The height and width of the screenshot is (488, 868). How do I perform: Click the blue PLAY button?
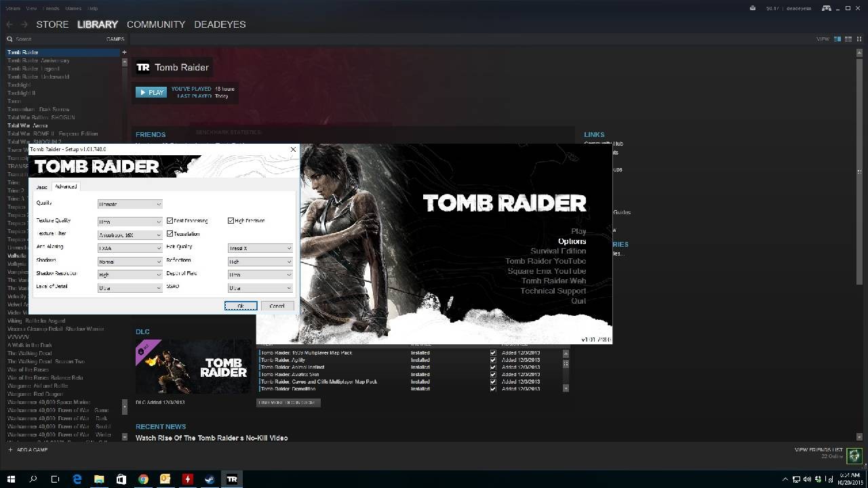151,92
